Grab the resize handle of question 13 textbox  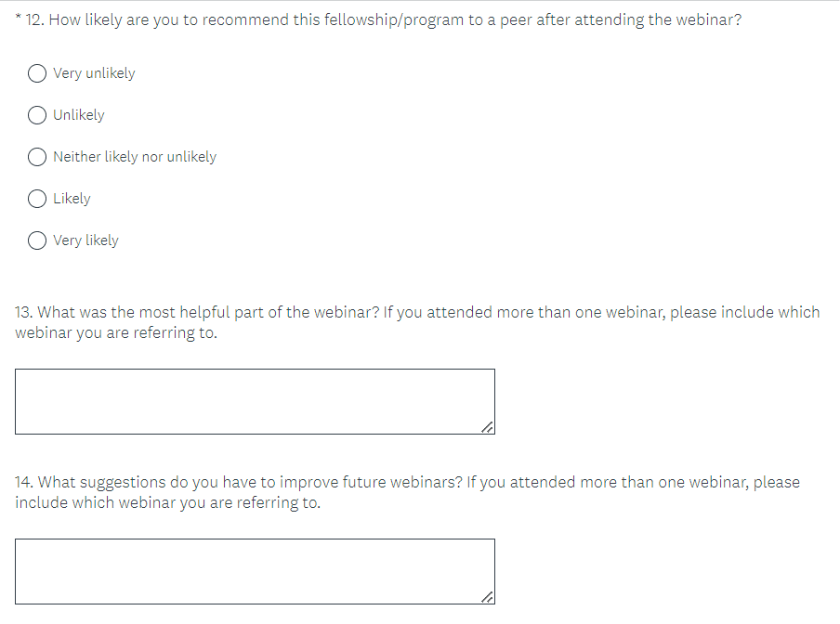488,427
